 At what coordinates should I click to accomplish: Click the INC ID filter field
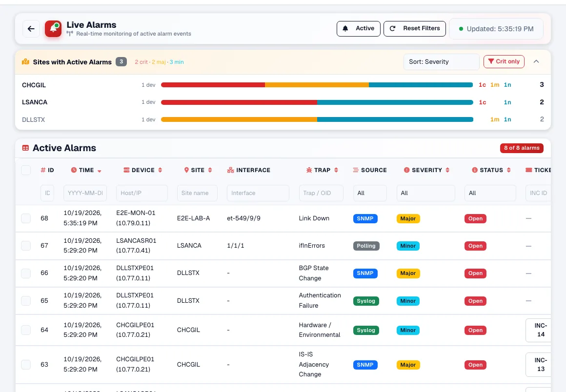tap(538, 193)
